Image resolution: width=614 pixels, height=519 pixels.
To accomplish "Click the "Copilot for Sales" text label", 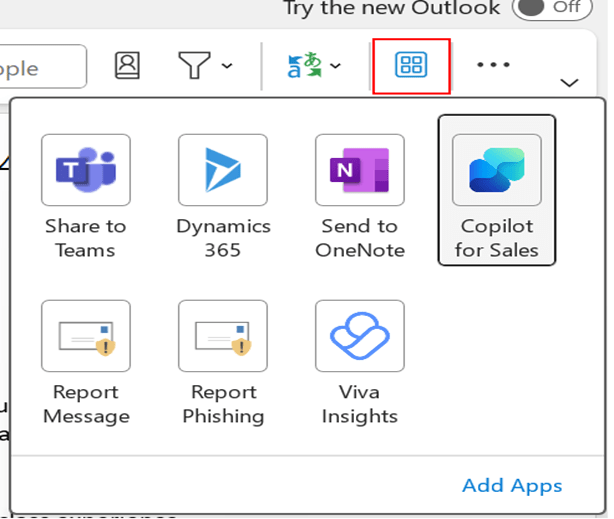I will [x=496, y=238].
